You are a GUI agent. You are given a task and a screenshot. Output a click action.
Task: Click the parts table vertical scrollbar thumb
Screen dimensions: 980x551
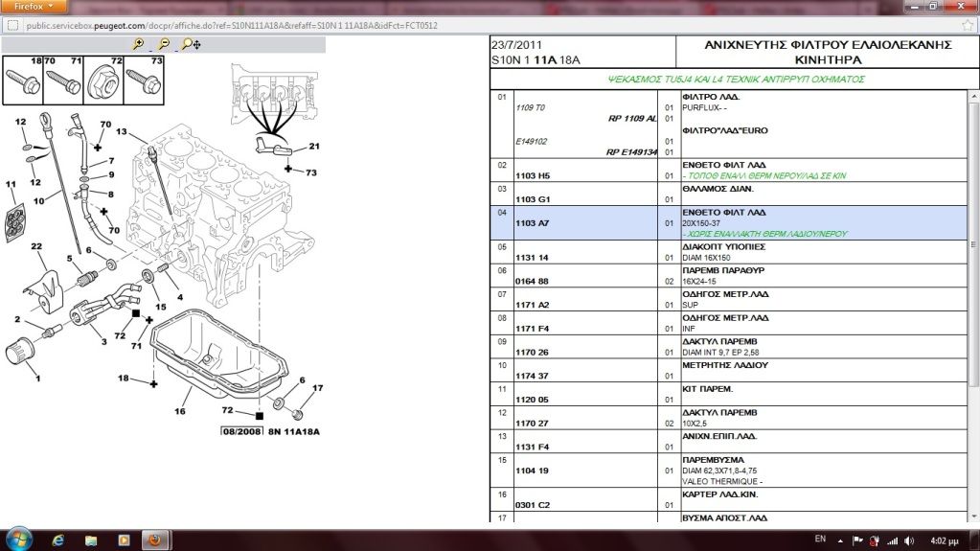(x=973, y=245)
